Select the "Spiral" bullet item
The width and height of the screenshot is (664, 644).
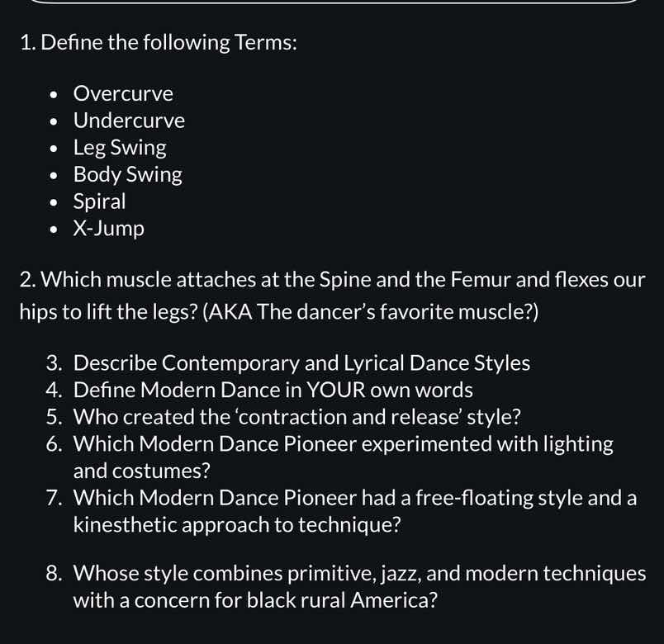tap(99, 201)
